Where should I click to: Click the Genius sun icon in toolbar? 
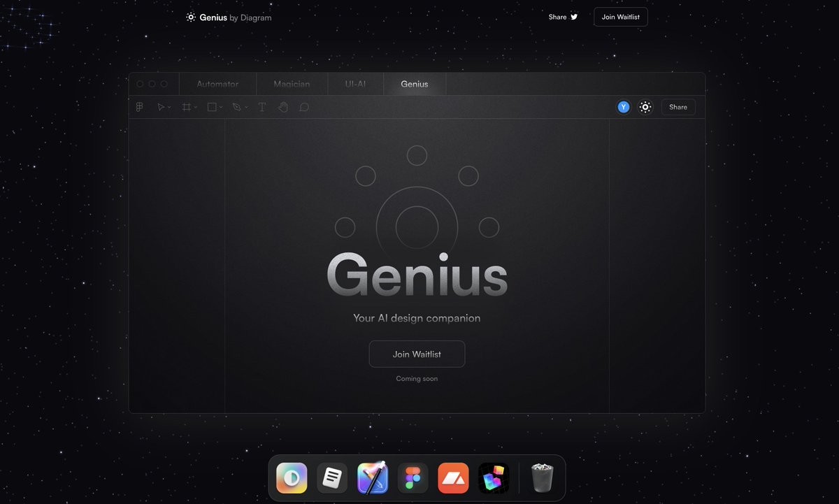645,107
